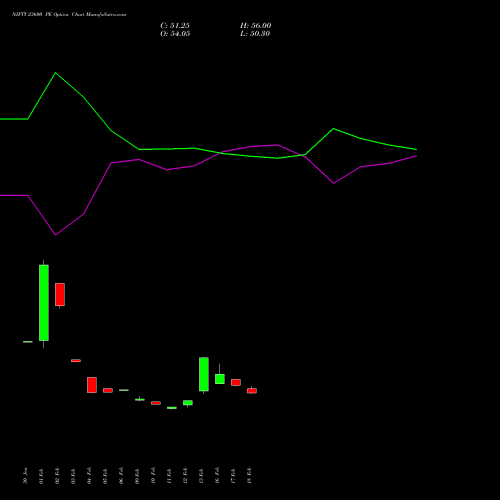Image resolution: width=500 pixels, height=500 pixels.
Task: Click the purple indicator line's lowest trough
Action: (55, 235)
